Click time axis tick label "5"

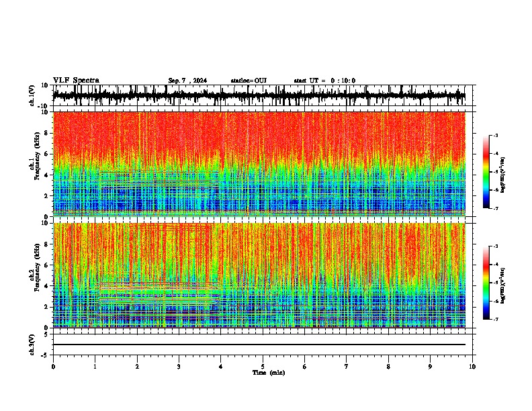(263, 367)
